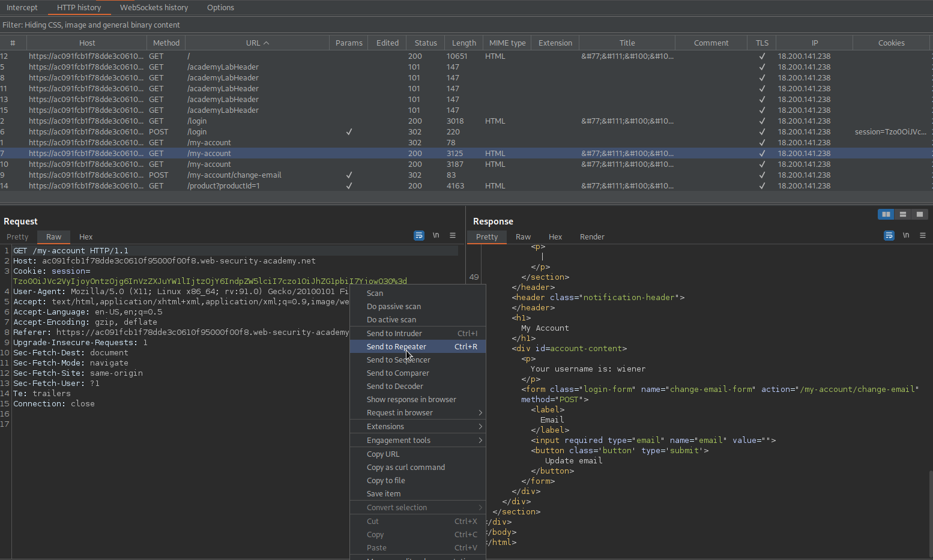The width and height of the screenshot is (933, 560).
Task: Select Do active scan menu entry
Action: pyautogui.click(x=418, y=320)
